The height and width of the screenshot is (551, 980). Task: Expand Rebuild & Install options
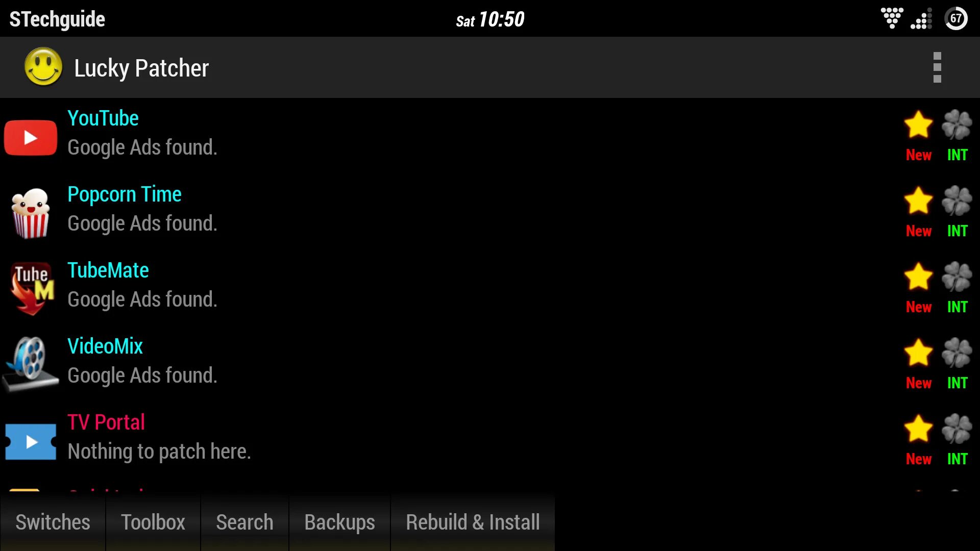pyautogui.click(x=473, y=521)
